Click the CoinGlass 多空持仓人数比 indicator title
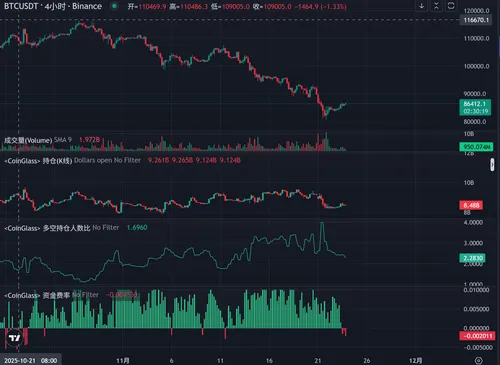The height and width of the screenshot is (365, 500). point(47,228)
